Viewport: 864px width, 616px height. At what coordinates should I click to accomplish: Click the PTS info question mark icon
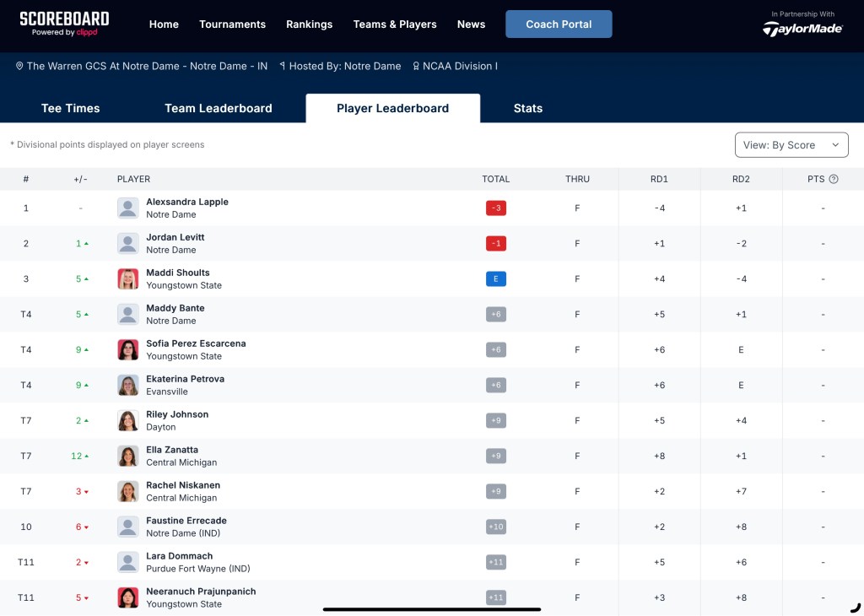834,179
